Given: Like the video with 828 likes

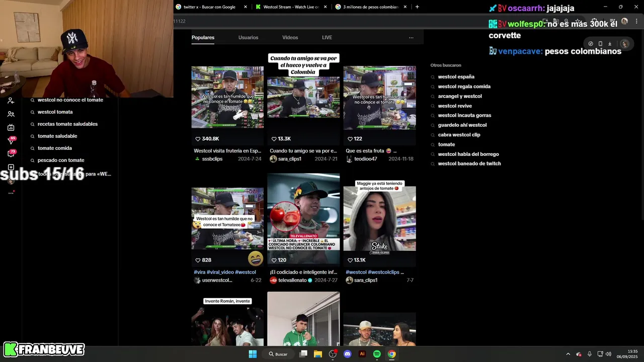Looking at the screenshot, I should 198,260.
